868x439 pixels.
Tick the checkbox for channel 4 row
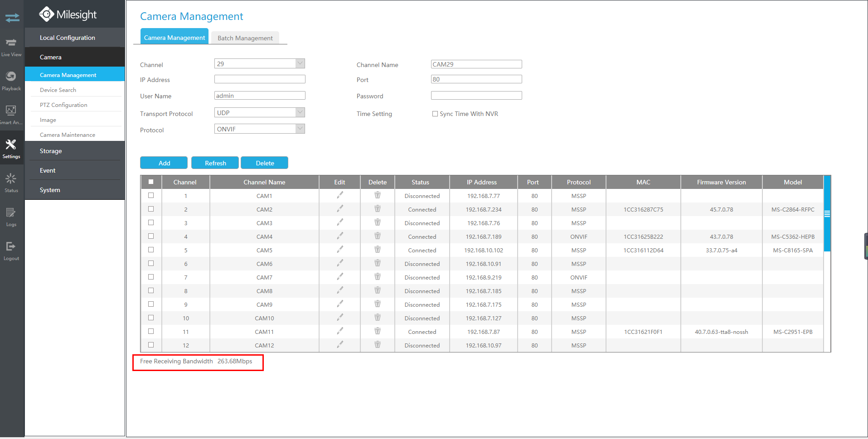click(151, 236)
